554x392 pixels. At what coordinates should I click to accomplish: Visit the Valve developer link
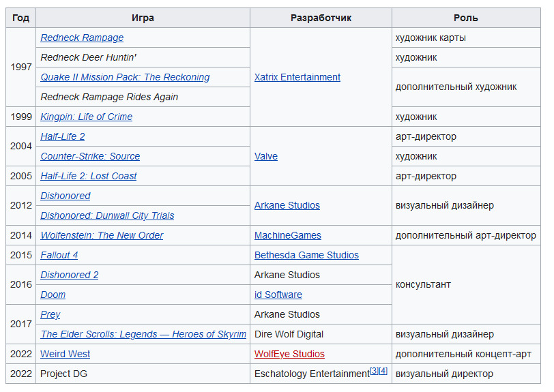pos(265,156)
